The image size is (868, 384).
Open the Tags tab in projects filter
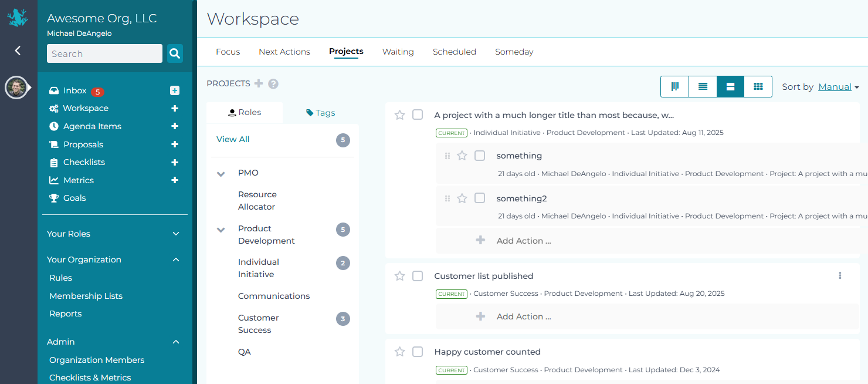coord(321,113)
